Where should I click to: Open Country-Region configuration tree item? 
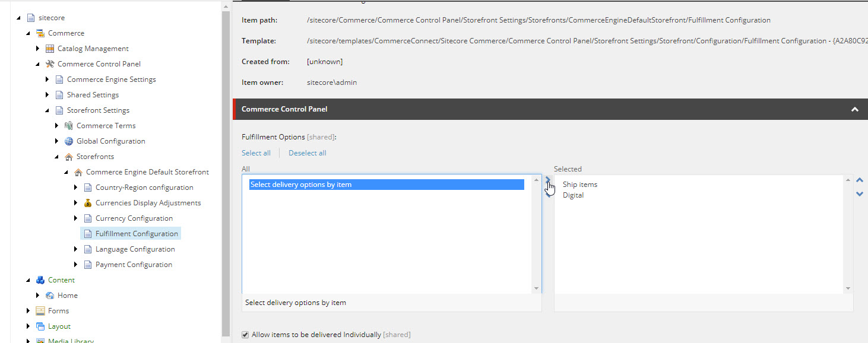point(144,188)
